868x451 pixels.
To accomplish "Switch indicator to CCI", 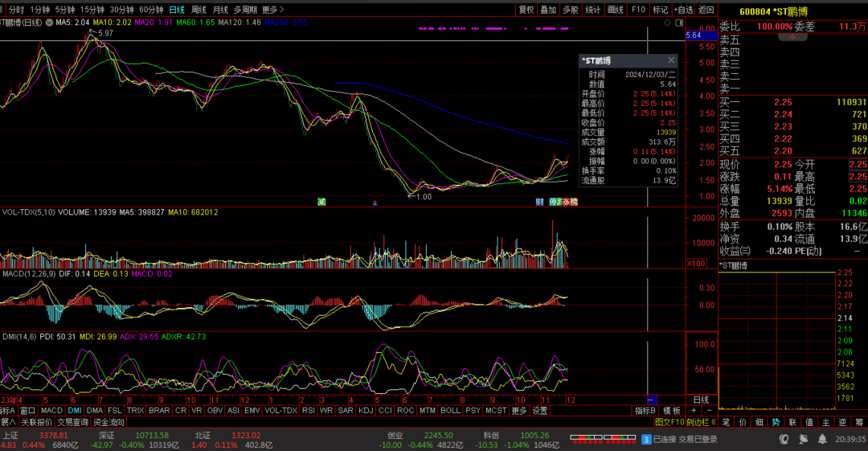I will (385, 411).
